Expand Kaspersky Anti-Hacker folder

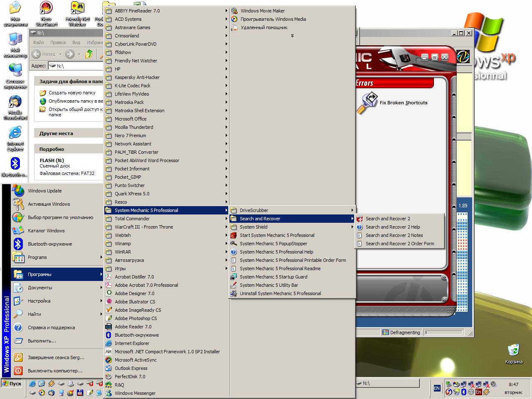[167, 77]
